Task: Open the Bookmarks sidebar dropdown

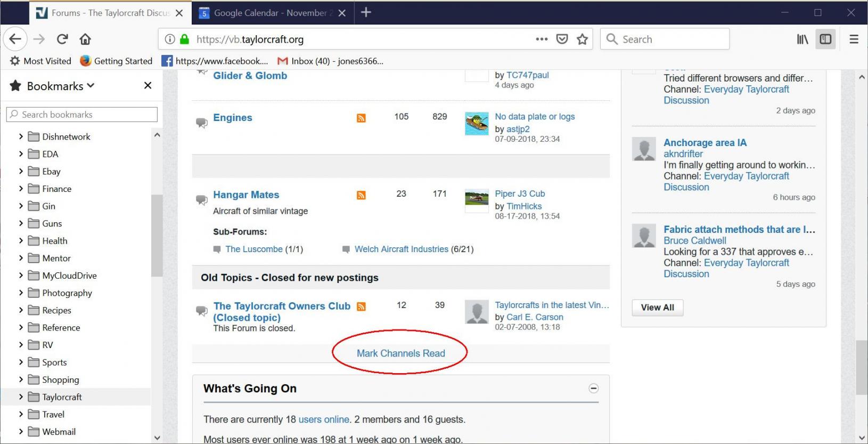Action: click(x=61, y=86)
